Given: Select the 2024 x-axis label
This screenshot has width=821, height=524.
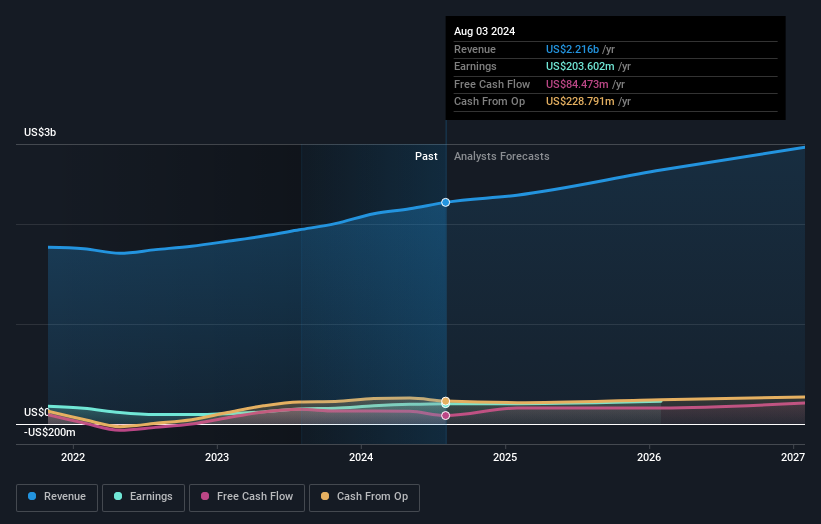Looking at the screenshot, I should pos(361,457).
